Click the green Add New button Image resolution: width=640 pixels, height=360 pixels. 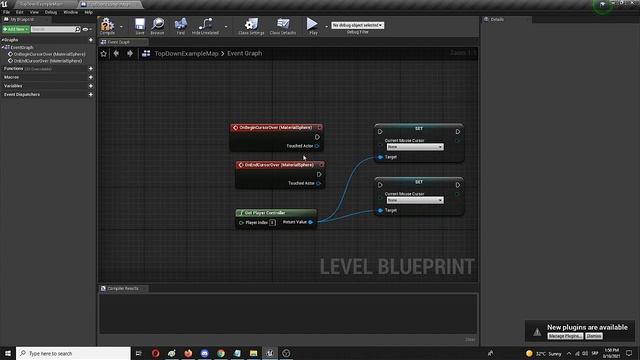tap(16, 29)
